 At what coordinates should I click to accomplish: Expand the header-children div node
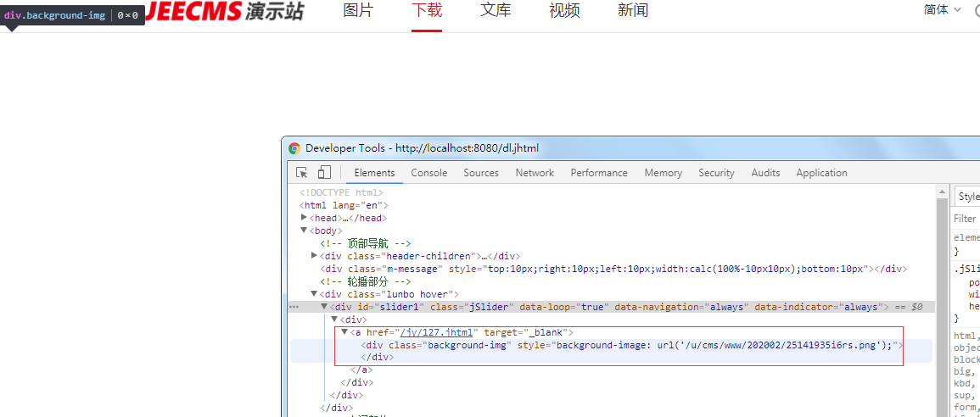click(x=315, y=256)
